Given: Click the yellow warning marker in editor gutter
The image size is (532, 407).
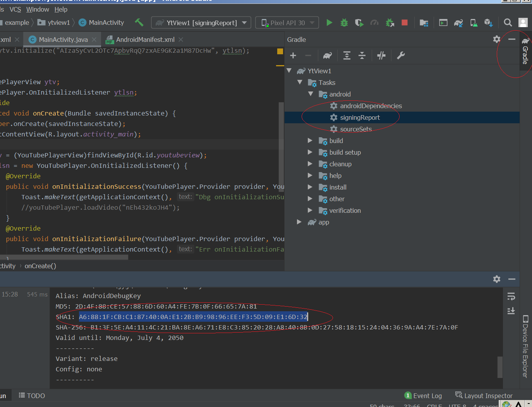Looking at the screenshot, I should (x=280, y=51).
